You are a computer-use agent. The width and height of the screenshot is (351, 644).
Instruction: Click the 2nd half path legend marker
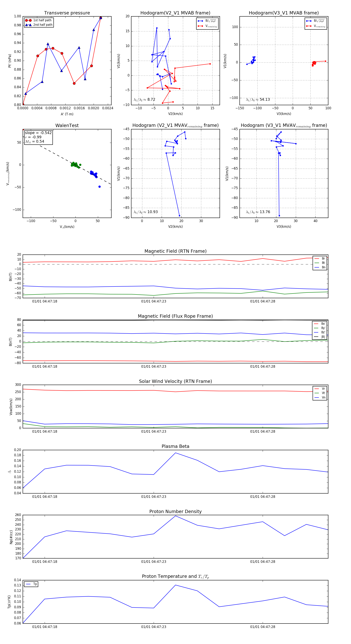pos(28,25)
